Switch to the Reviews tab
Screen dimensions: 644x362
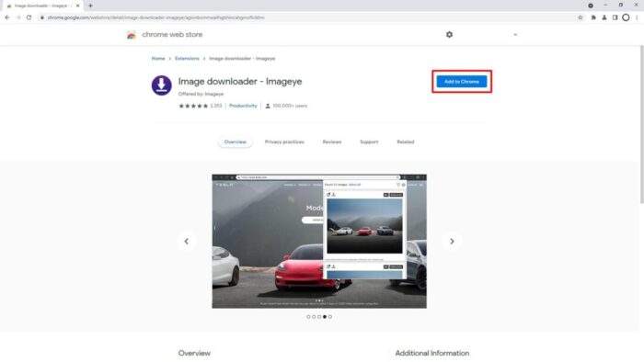332,141
